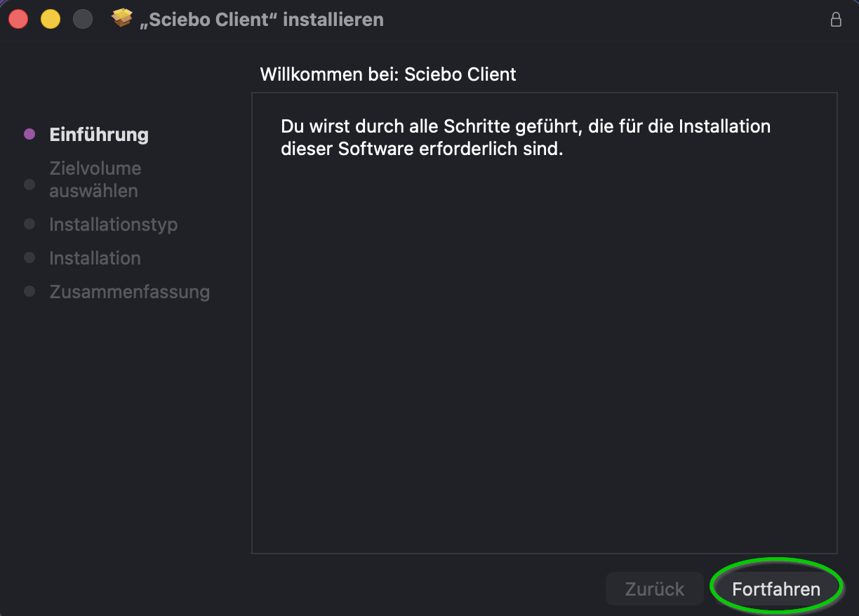Click the Willkommen bei: Sciebo Client heading
859x616 pixels.
387,74
